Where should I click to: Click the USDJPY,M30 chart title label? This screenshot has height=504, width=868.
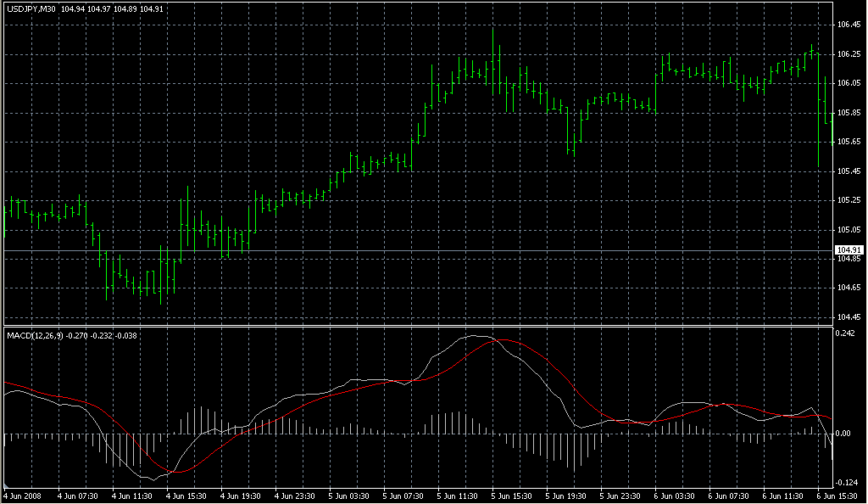[31, 8]
